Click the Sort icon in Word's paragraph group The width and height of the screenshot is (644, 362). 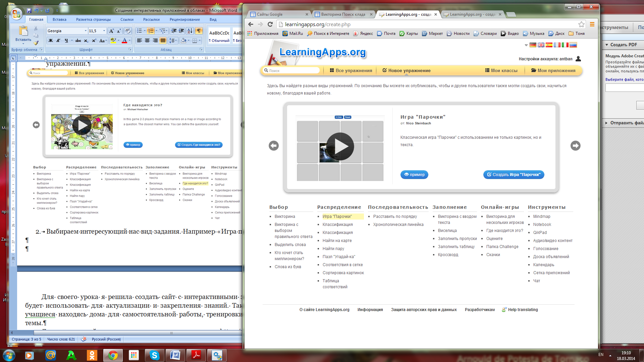point(190,31)
